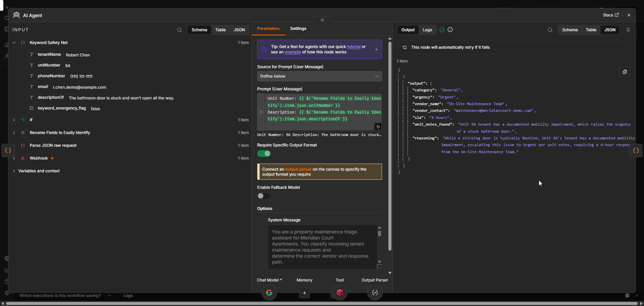Click the AI Agent node icon
This screenshot has height=306, width=644.
click(16, 15)
